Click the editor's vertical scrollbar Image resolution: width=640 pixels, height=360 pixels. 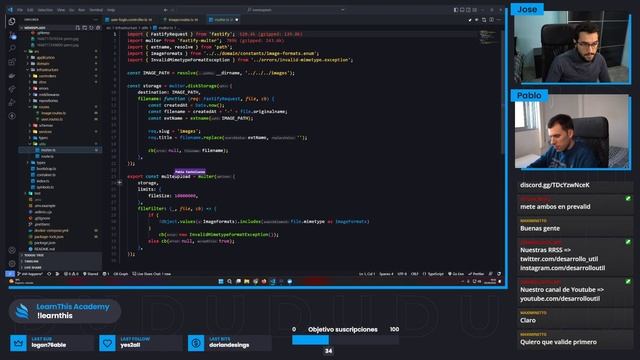click(503, 93)
